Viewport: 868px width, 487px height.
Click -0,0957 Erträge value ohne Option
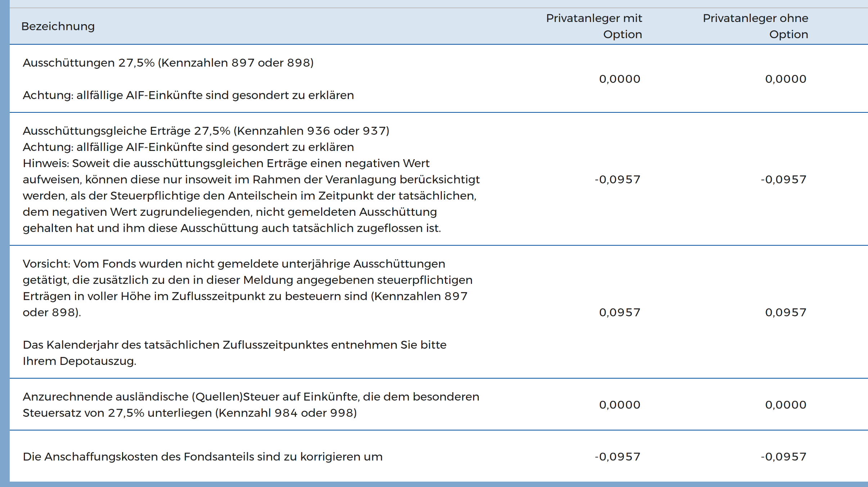(x=783, y=179)
